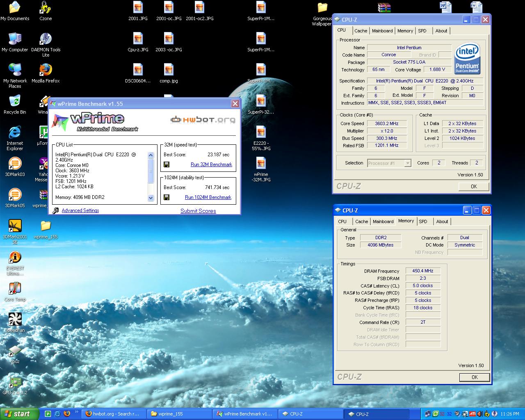Viewport: 525px width, 420px height.
Task: Launch EVEREST Ultimate from the desktop
Action: pos(15,262)
